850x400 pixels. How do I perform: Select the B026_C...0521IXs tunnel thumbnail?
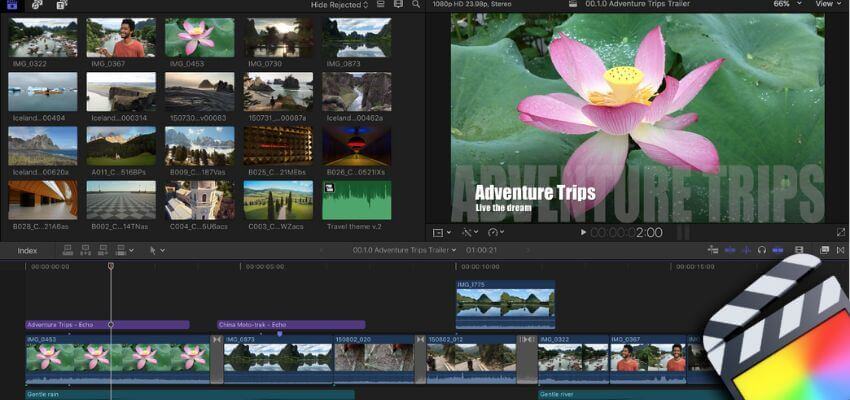point(357,146)
